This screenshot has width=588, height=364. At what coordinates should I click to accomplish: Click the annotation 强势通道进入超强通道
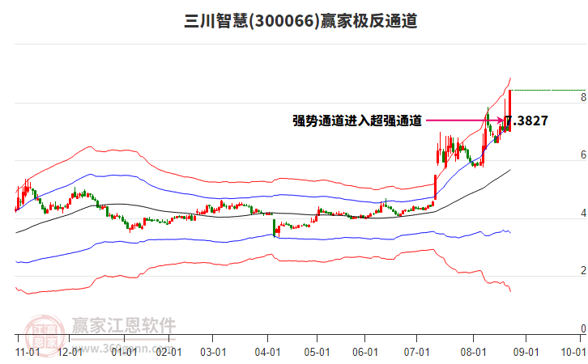pyautogui.click(x=357, y=121)
